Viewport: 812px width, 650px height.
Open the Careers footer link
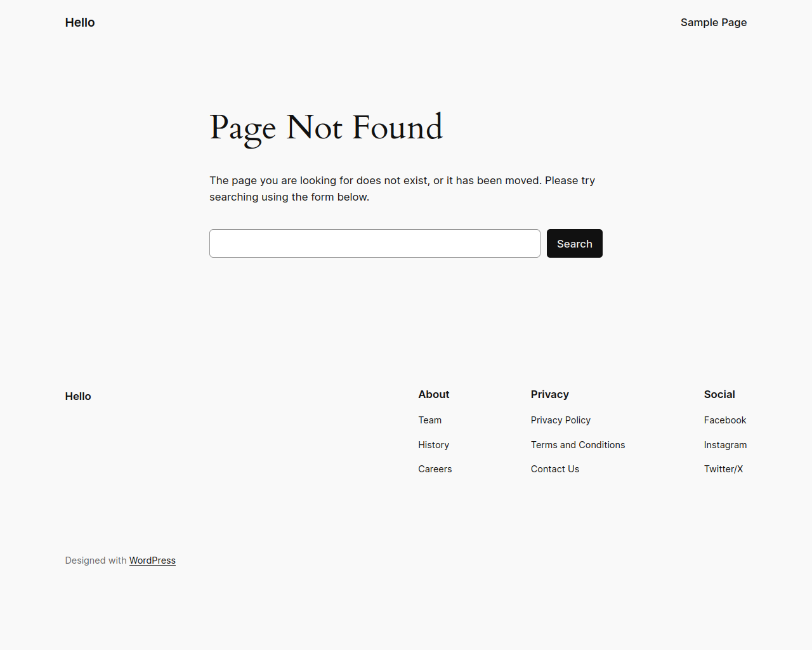click(435, 469)
